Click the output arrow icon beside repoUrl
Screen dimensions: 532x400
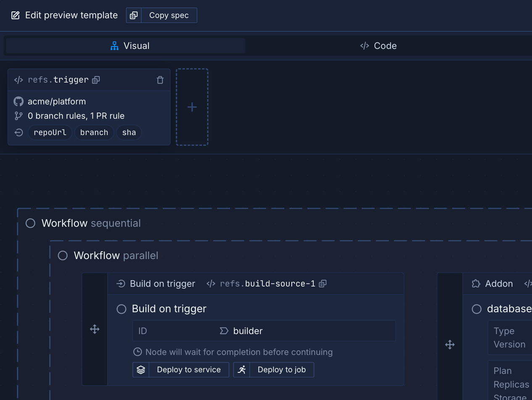pyautogui.click(x=18, y=132)
